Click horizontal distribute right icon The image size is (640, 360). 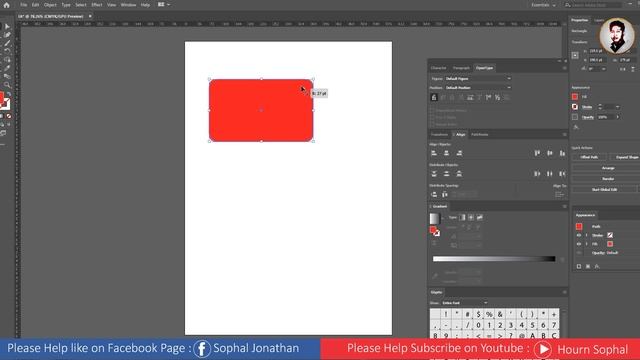[x=562, y=174]
